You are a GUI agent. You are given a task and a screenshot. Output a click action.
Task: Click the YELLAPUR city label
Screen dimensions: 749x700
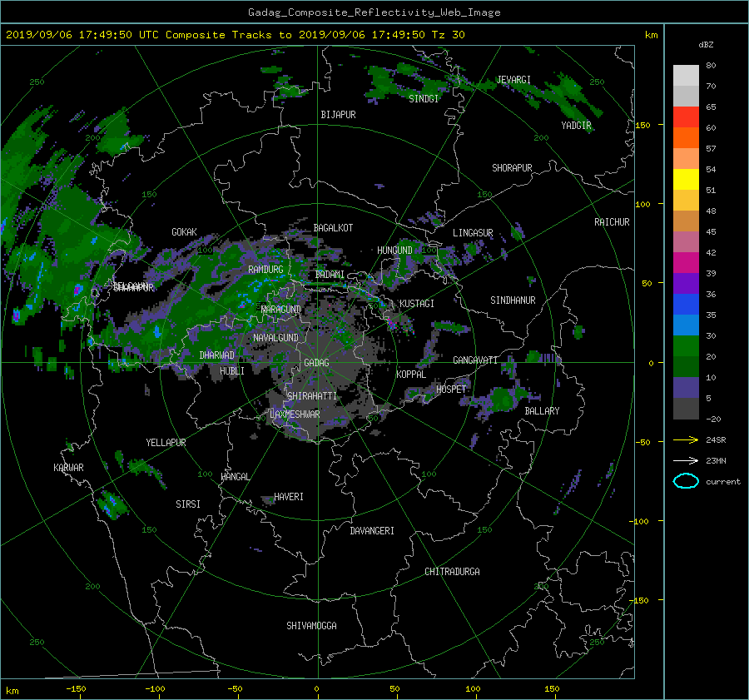pyautogui.click(x=166, y=443)
